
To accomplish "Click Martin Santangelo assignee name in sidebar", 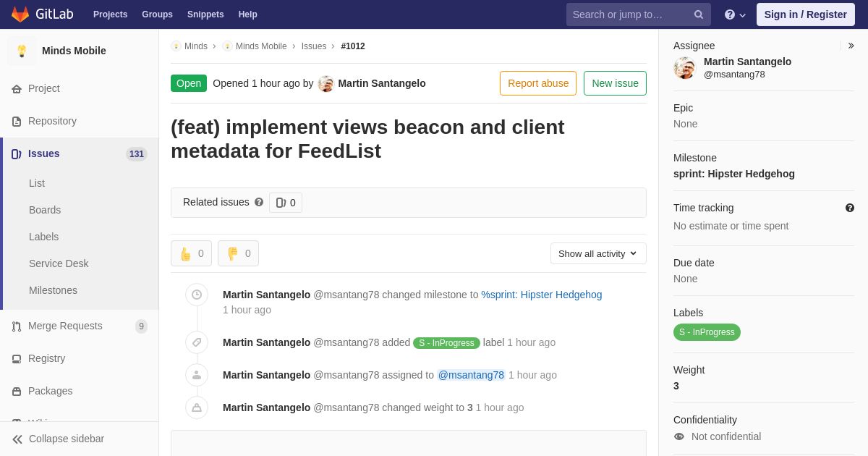I will click(747, 62).
